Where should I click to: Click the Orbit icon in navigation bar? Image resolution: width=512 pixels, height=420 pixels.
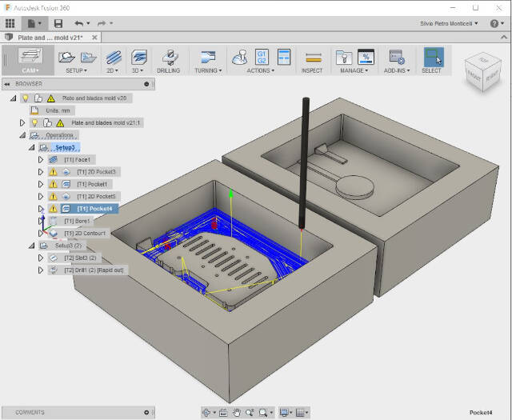click(206, 413)
